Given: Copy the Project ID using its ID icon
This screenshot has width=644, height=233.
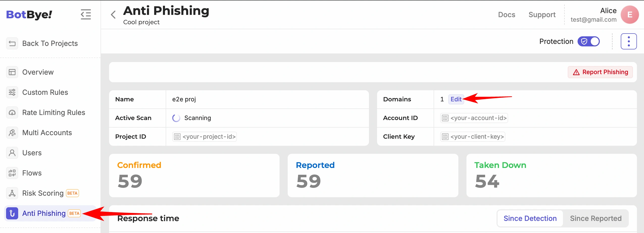Looking at the screenshot, I should [177, 137].
